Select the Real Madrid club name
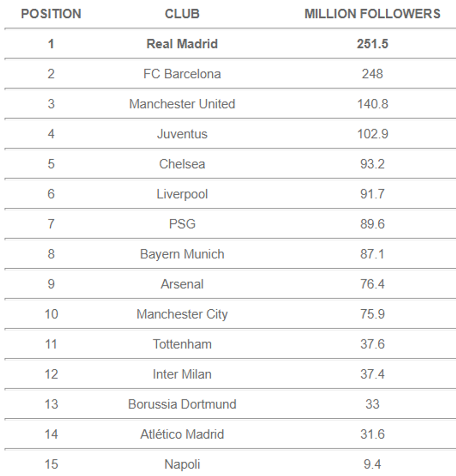The height and width of the screenshot is (476, 456). pos(182,44)
